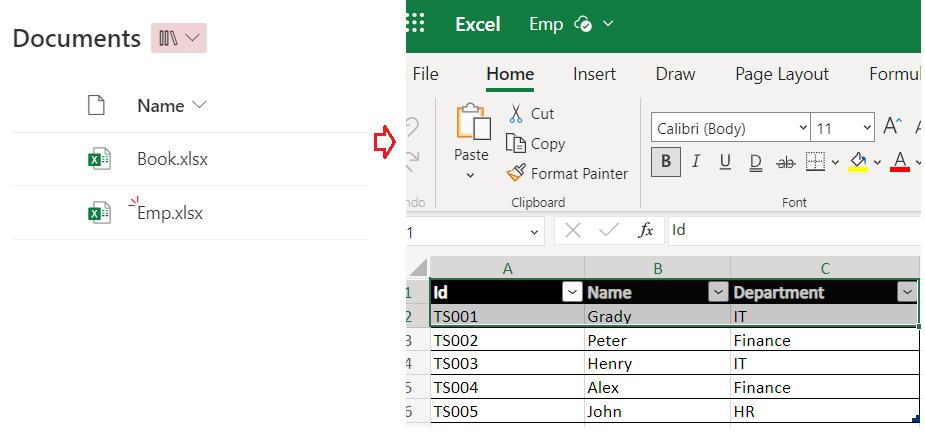Expand the borders options arrow
The image size is (925, 433).
point(835,162)
